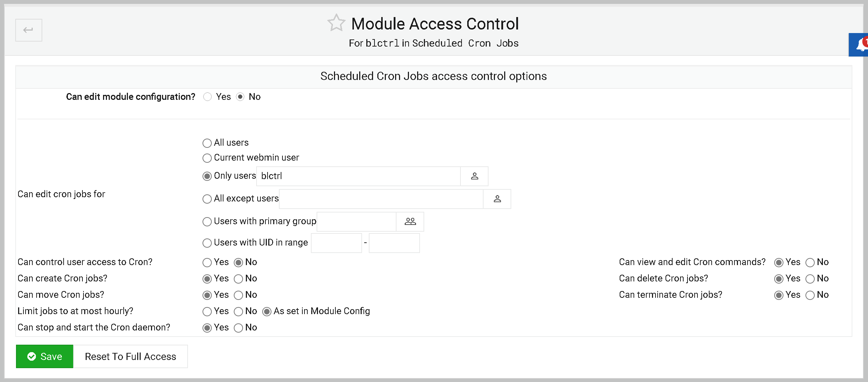The image size is (868, 382).
Task: Click the star icon beside Module Access Control
Action: (336, 23)
